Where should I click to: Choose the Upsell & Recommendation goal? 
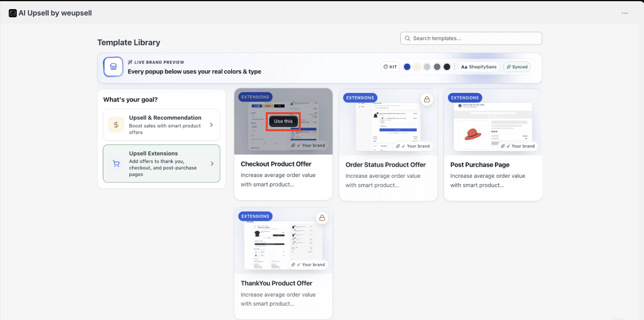pyautogui.click(x=161, y=125)
